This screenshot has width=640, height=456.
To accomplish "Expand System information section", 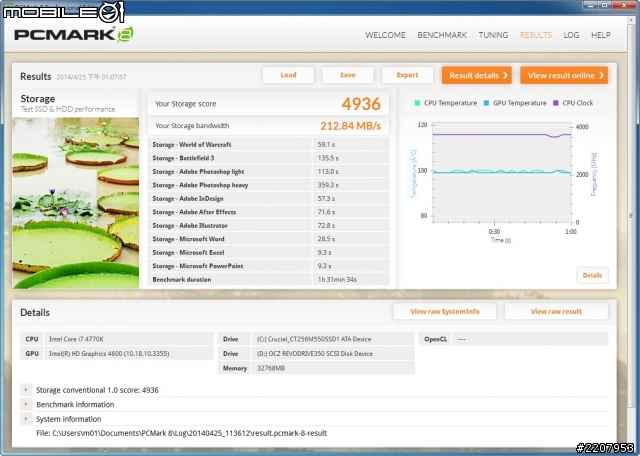I will (26, 419).
